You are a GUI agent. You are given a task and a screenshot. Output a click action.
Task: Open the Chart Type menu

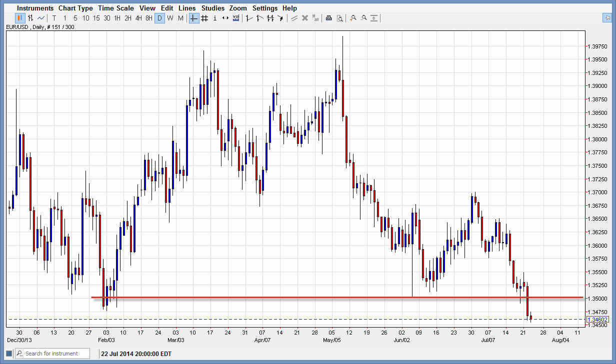coord(75,8)
